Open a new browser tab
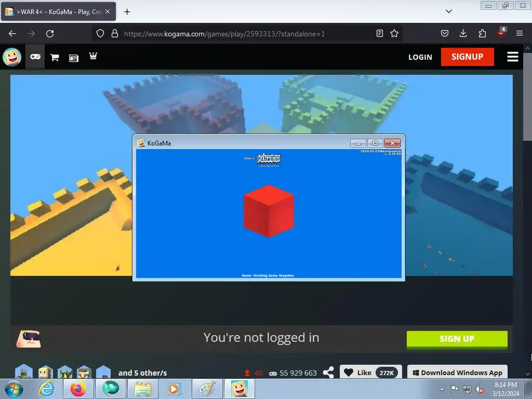532x399 pixels. (127, 12)
